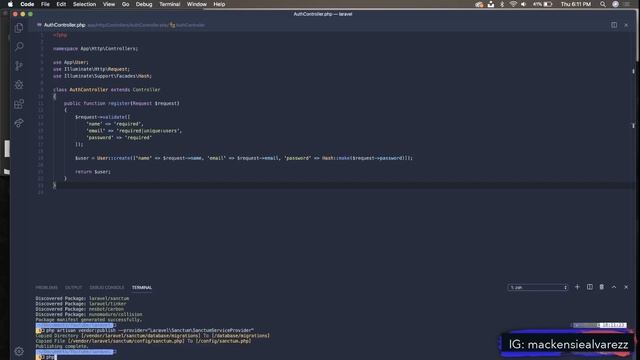This screenshot has width=640, height=360.
Task: Click the use App\User line
Action: point(70,62)
